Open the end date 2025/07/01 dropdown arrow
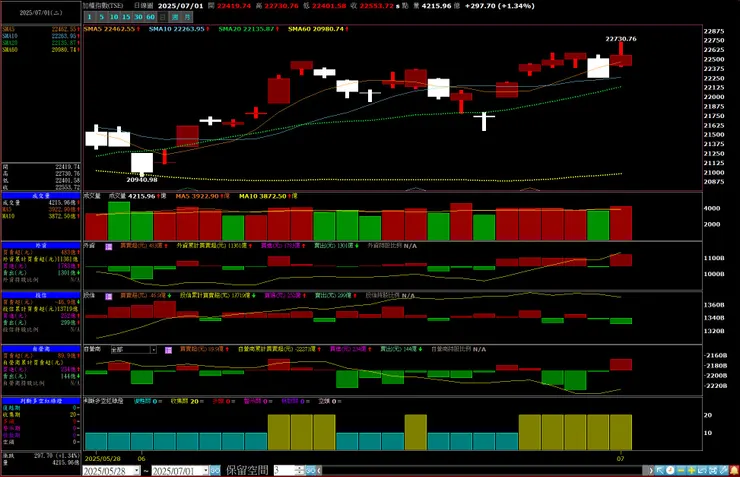 point(206,470)
